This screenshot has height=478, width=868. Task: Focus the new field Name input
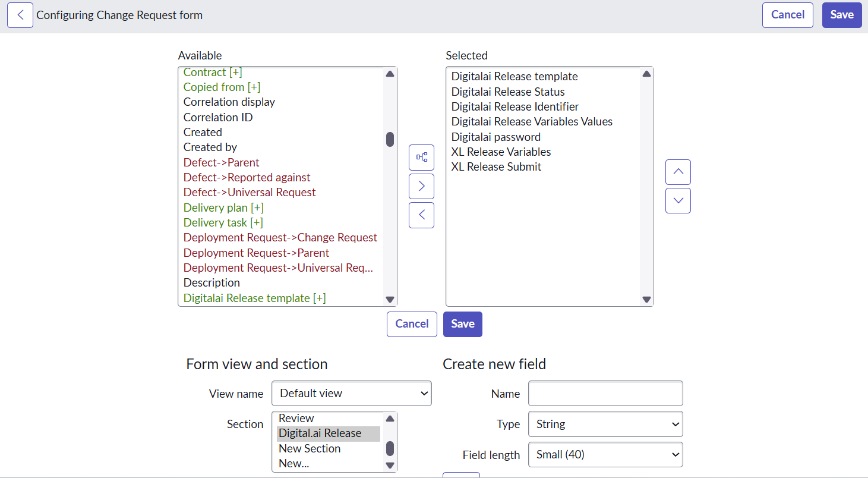click(605, 394)
